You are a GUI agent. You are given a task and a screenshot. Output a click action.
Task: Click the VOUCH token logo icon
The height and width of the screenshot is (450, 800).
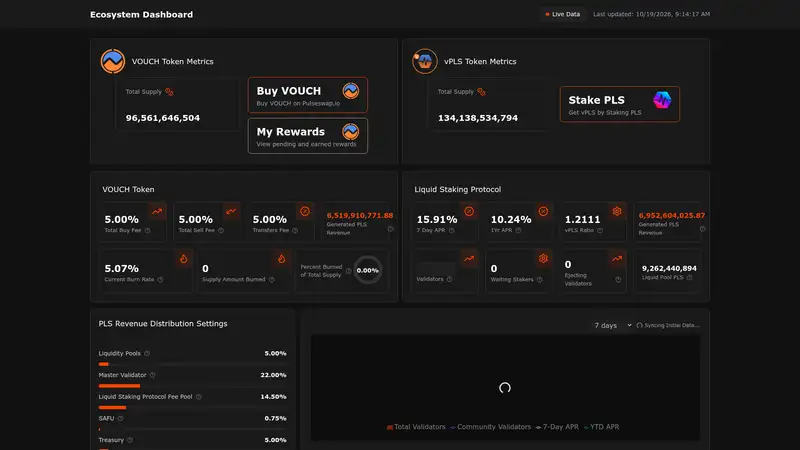113,61
